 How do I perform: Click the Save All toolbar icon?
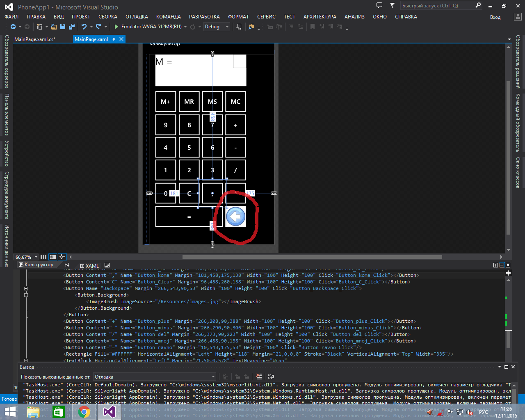tap(72, 27)
